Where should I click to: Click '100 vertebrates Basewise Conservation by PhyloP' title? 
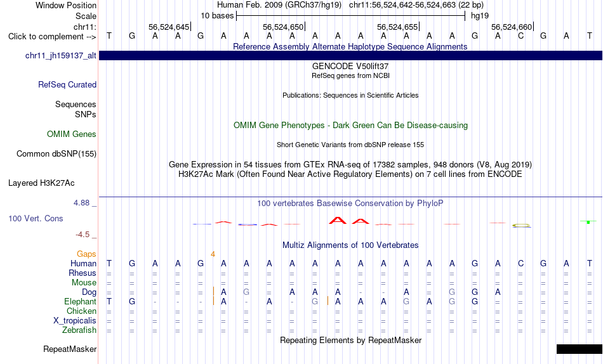click(350, 204)
